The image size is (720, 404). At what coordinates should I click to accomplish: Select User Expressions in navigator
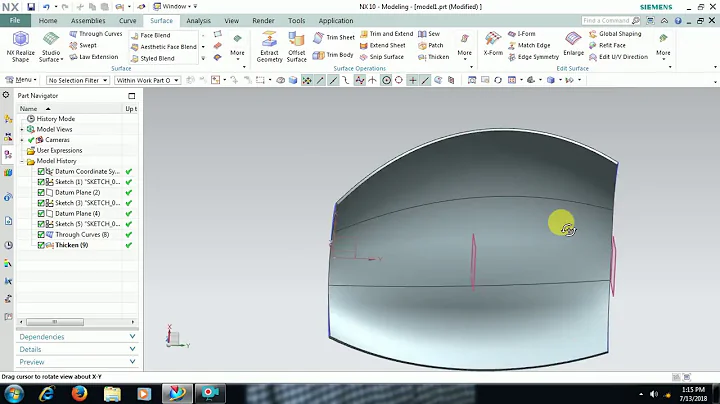tap(59, 151)
